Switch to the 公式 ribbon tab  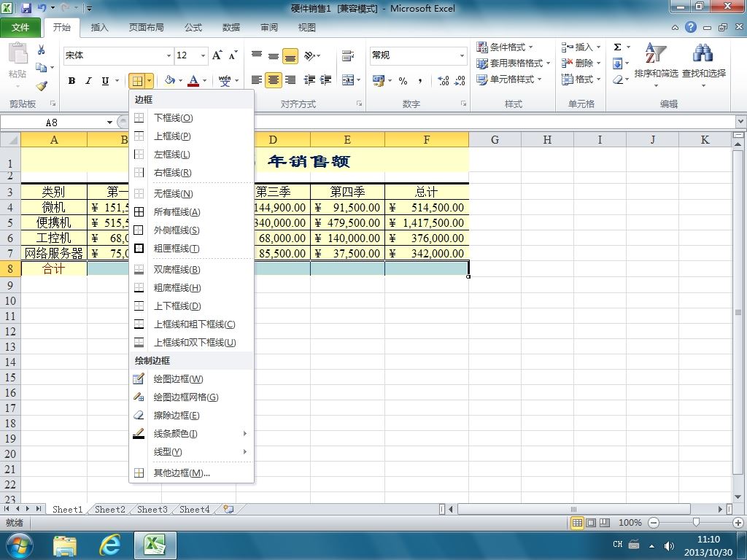[193, 27]
